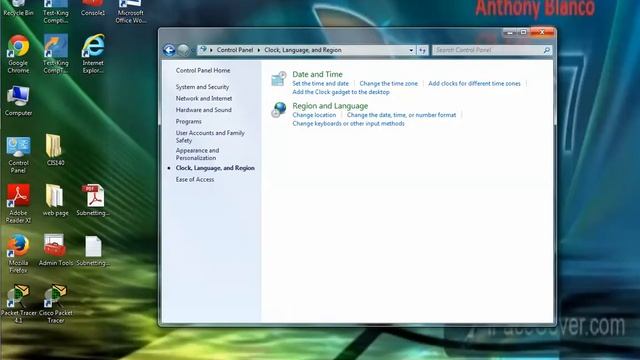
Task: Open User Accounts and Family Safety
Action: [210, 136]
